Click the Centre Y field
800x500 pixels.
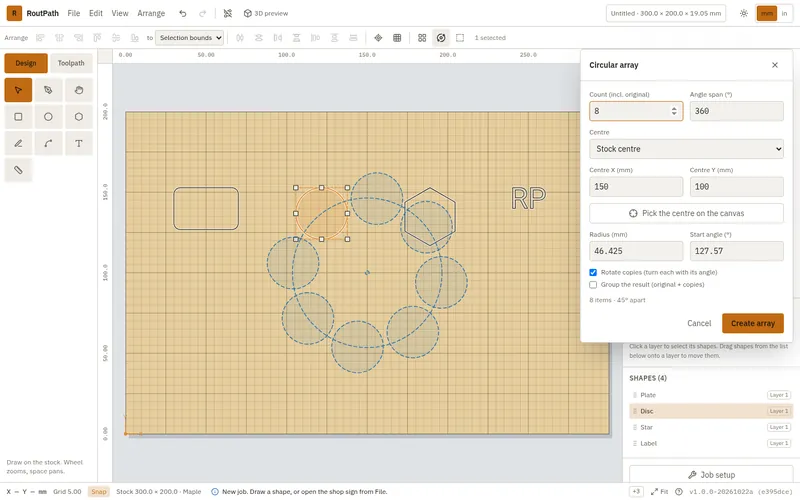point(736,187)
